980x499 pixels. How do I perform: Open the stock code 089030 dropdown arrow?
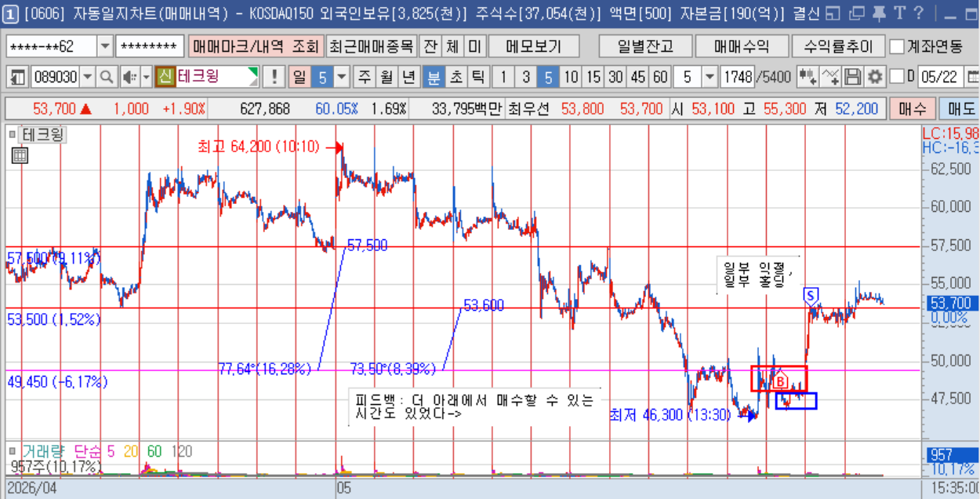coord(87,77)
